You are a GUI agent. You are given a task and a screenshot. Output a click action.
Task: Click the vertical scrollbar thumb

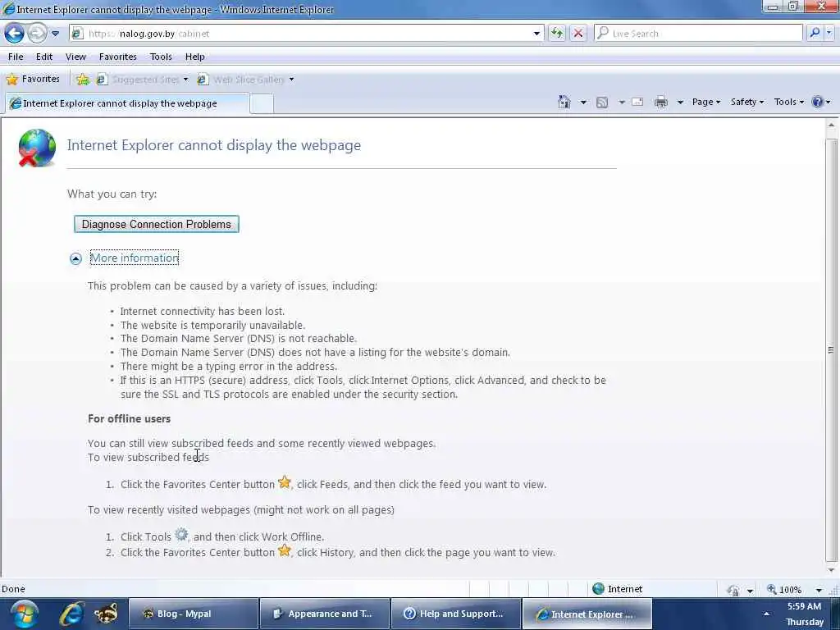click(831, 349)
